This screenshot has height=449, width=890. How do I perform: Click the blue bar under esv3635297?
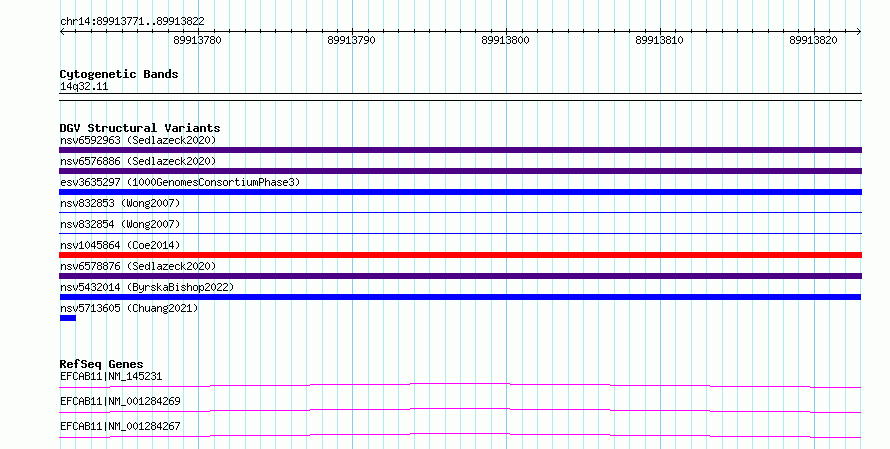pos(460,192)
